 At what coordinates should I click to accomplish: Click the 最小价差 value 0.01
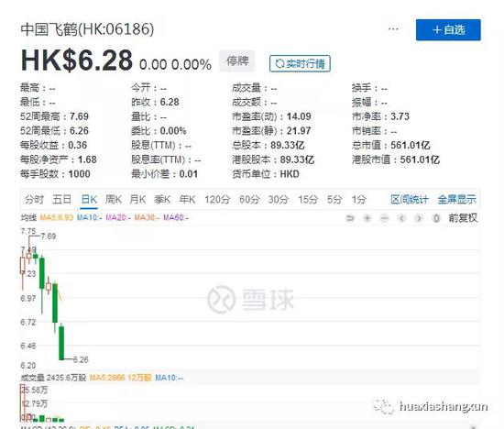click(189, 174)
